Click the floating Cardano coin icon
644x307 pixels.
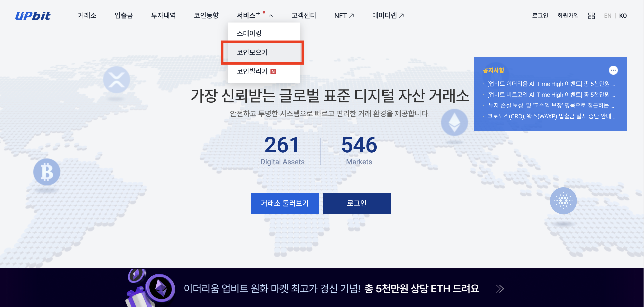point(563,201)
